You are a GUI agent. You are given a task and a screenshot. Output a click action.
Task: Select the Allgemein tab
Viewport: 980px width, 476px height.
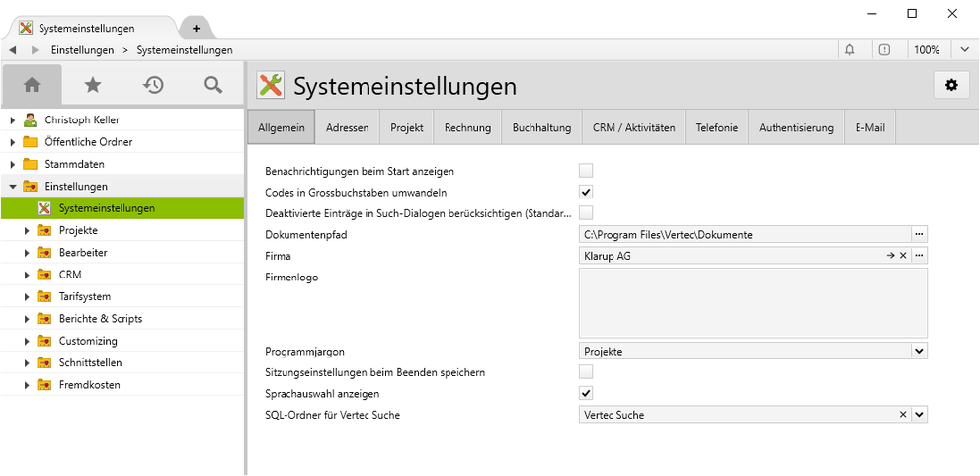pos(282,127)
